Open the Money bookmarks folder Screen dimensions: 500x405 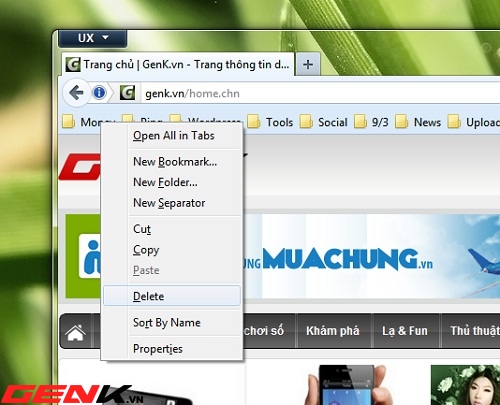coord(89,122)
